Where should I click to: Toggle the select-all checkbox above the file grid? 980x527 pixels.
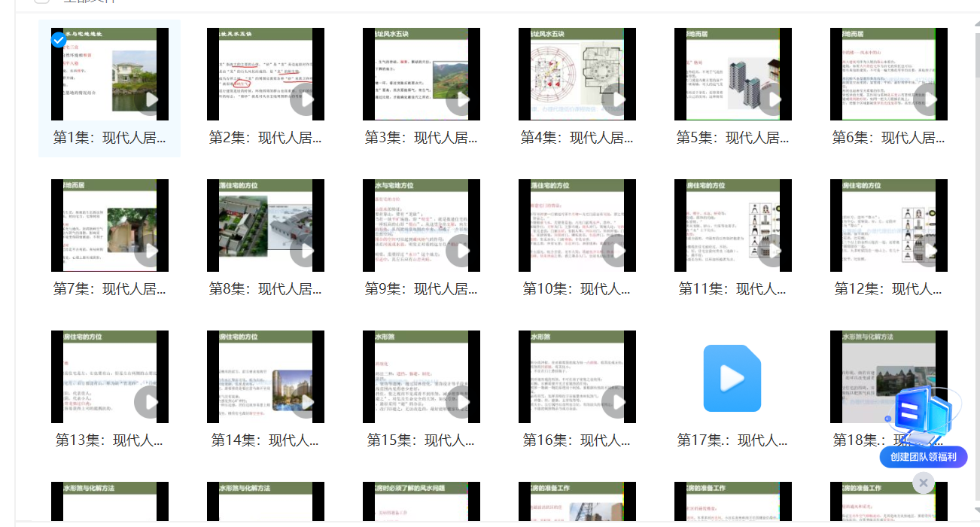point(41,2)
